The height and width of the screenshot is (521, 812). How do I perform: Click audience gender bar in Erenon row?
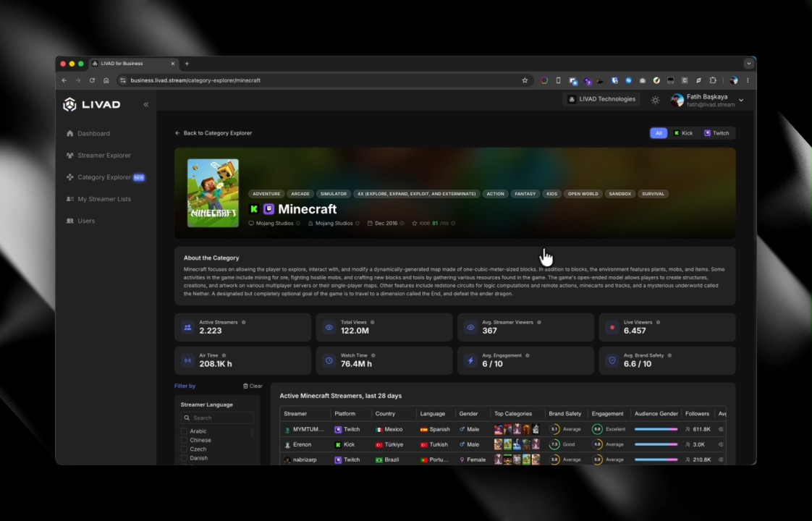coord(656,444)
